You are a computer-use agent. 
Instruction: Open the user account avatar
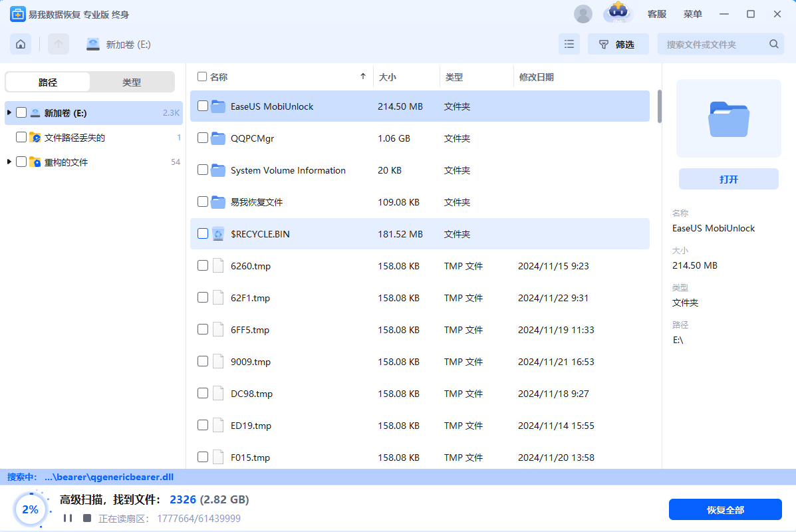click(x=583, y=14)
